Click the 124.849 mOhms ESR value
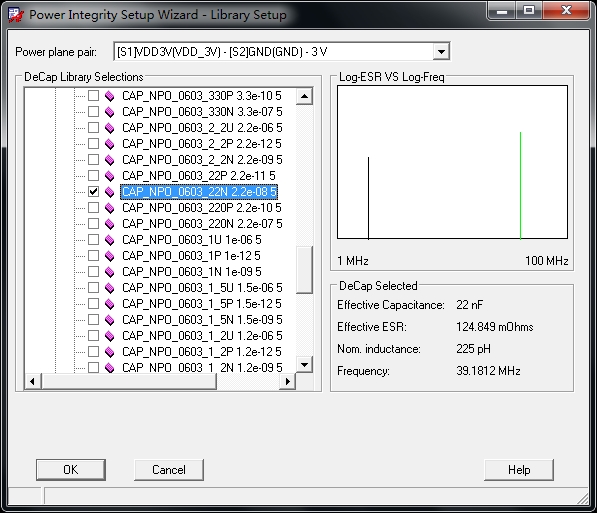 coord(495,327)
